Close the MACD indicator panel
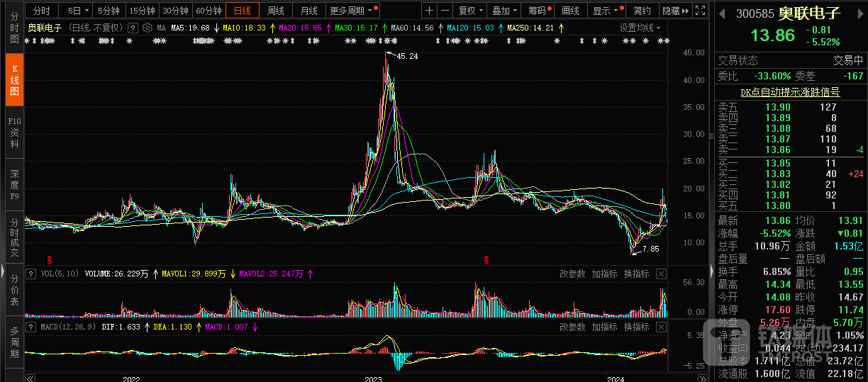This screenshot has height=382, width=868. click(x=661, y=327)
